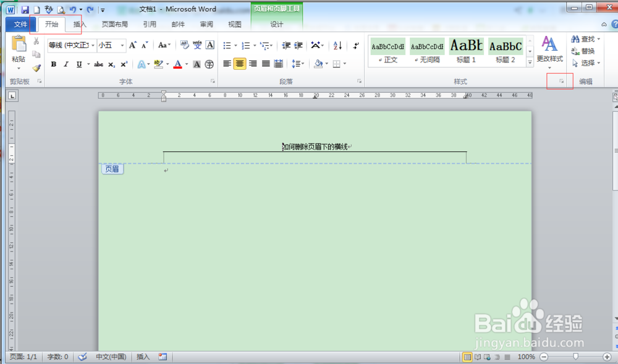Click the paragraph shading paint bucket
This screenshot has height=364, width=618.
pyautogui.click(x=318, y=64)
